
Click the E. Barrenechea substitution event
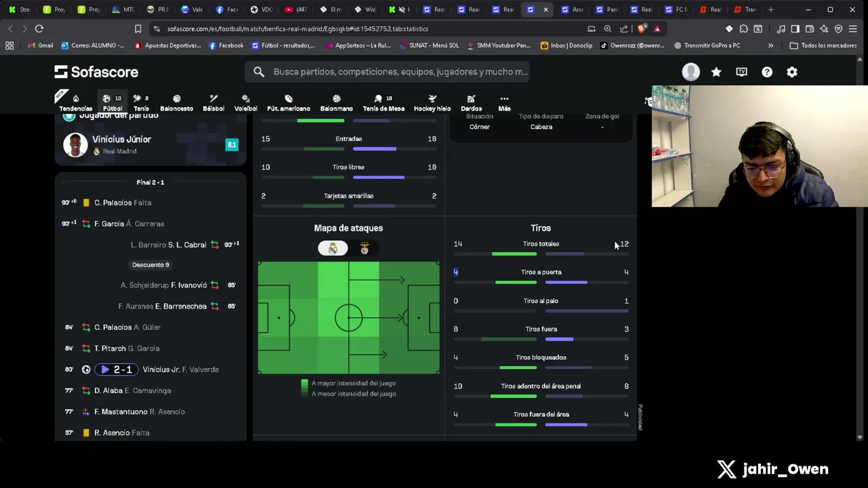click(151, 306)
